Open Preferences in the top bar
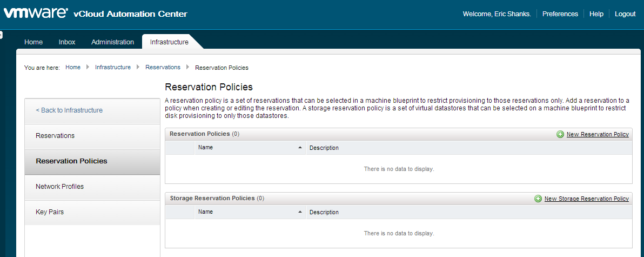The width and height of the screenshot is (644, 257). point(560,14)
